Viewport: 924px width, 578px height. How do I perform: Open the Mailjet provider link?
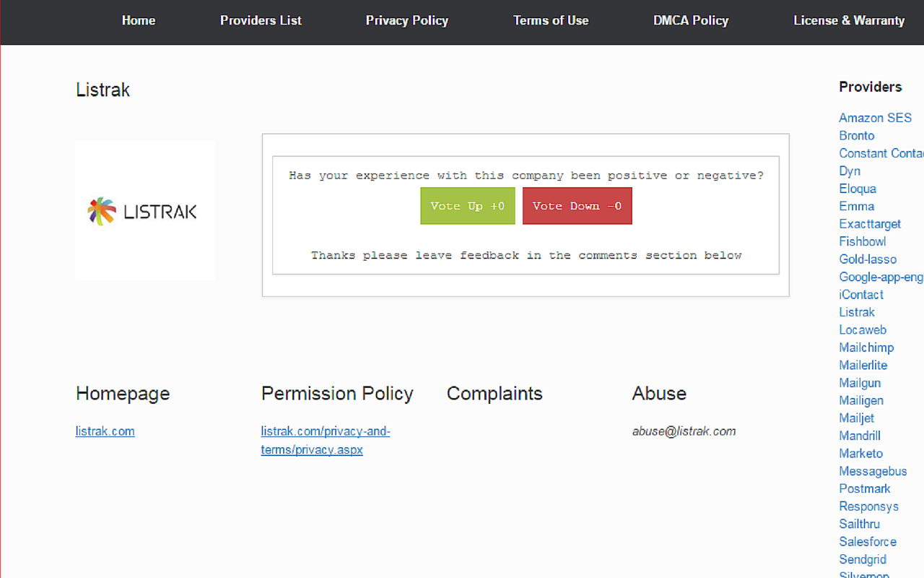[x=857, y=418]
